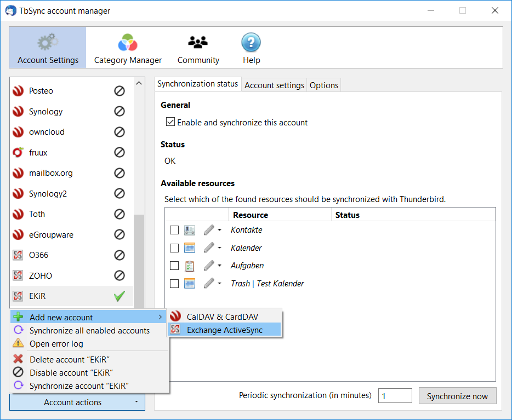Open the Category Manager colored circles icon
The image size is (512, 420).
click(128, 43)
